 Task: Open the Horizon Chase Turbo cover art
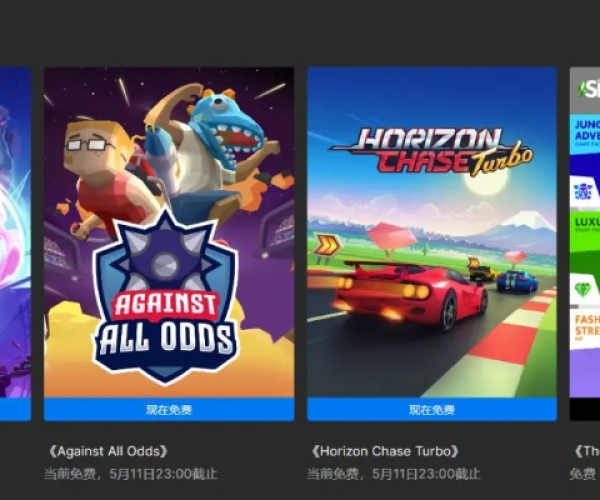coord(432,232)
